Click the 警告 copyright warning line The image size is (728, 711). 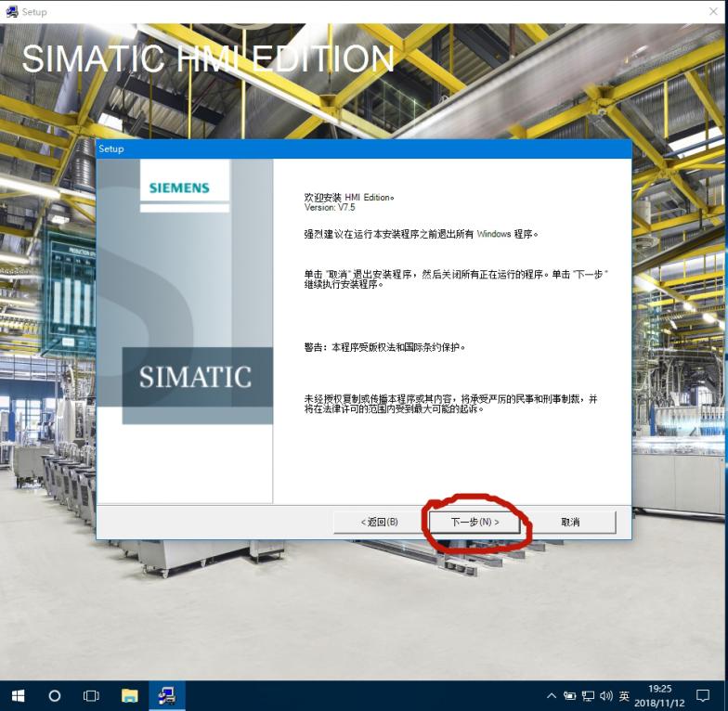point(384,347)
